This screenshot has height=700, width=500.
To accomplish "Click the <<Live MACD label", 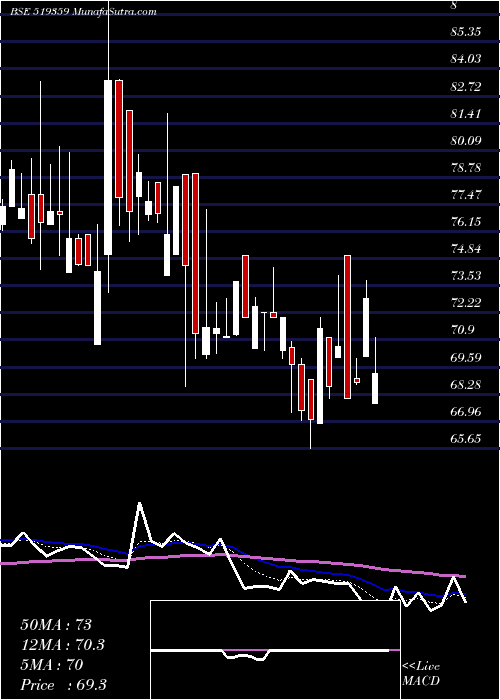I will coord(421,673).
